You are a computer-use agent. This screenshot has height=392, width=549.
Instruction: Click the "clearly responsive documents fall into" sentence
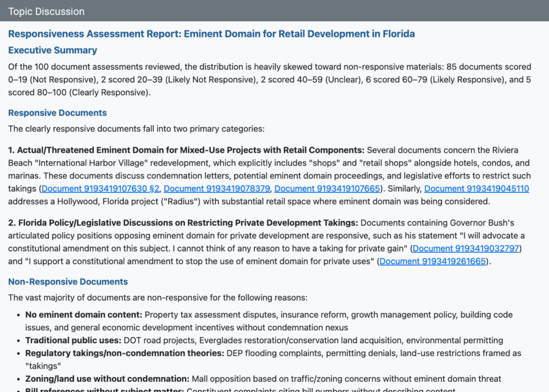(x=136, y=129)
